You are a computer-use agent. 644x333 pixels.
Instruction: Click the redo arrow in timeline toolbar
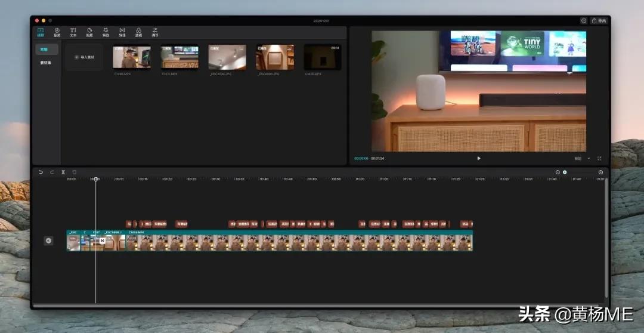52,172
